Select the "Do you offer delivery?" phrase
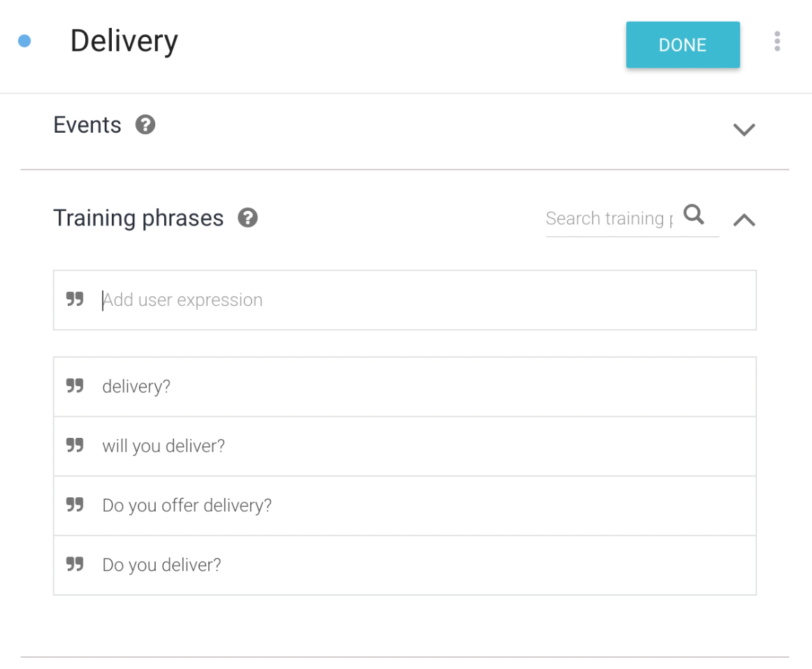This screenshot has height=669, width=812. (x=187, y=506)
